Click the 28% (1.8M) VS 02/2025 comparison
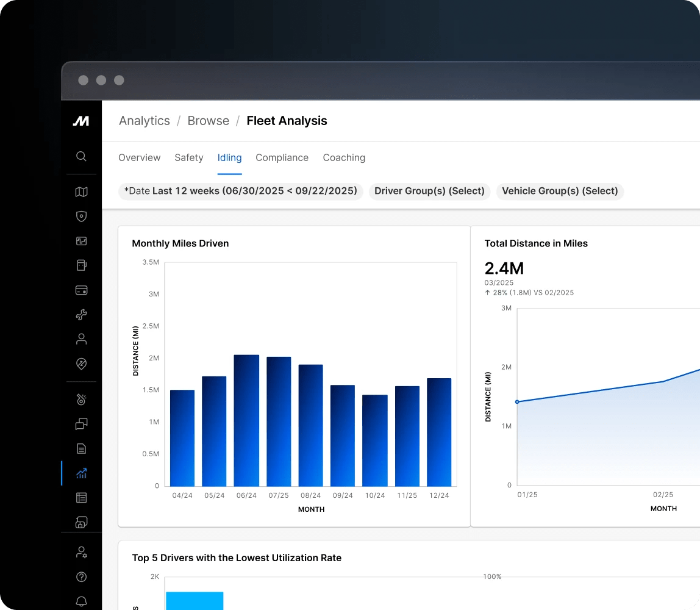Viewport: 700px width, 610px height. coord(529,293)
